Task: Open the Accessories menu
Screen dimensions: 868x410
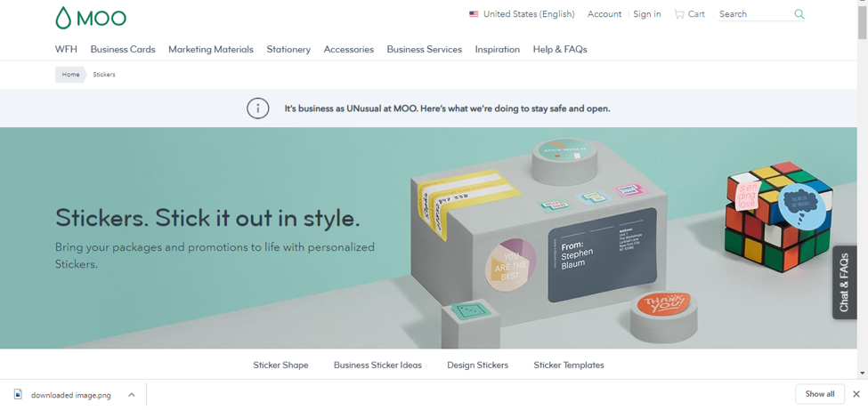Action: [349, 49]
